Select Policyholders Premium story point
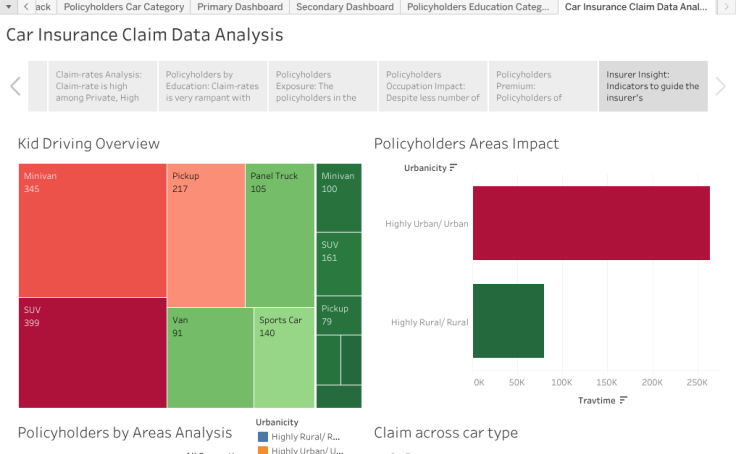 click(x=543, y=86)
